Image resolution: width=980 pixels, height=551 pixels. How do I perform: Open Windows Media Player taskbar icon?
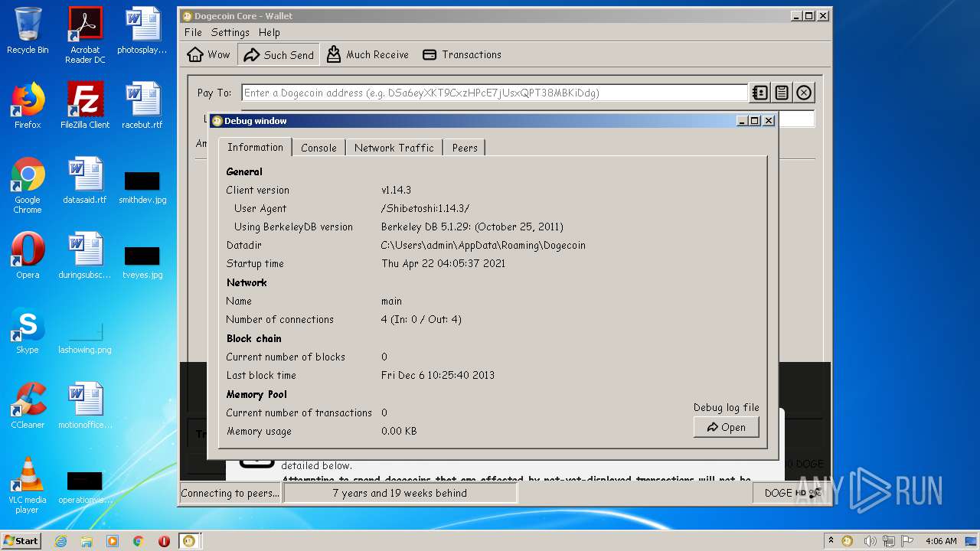pyautogui.click(x=113, y=541)
